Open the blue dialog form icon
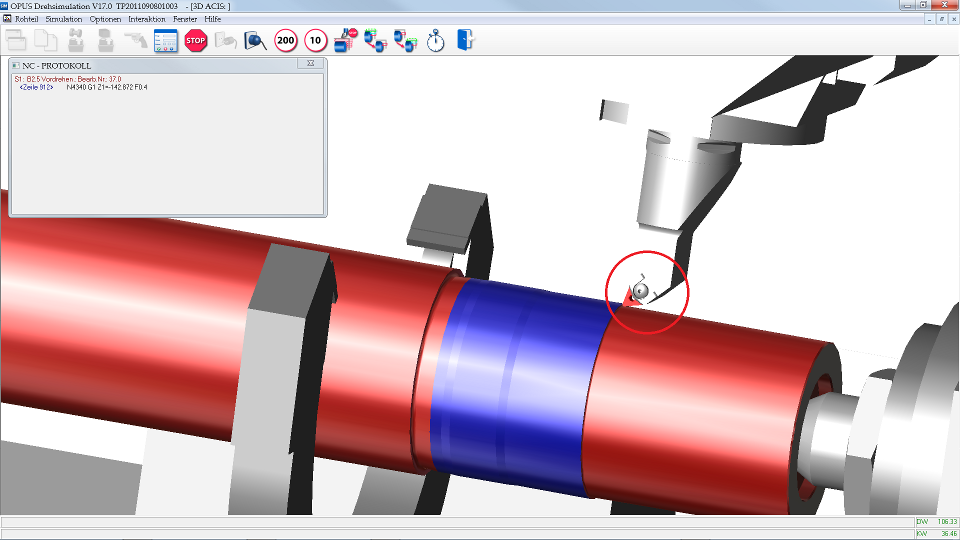Viewport: 960px width, 540px height. pyautogui.click(x=165, y=41)
